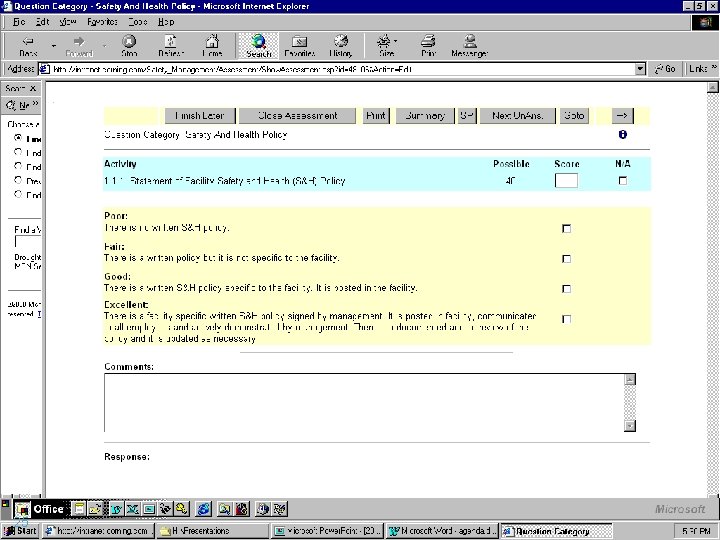Check the Excellent rating checkbox
Image resolution: width=720 pixels, height=540 pixels.
point(567,319)
